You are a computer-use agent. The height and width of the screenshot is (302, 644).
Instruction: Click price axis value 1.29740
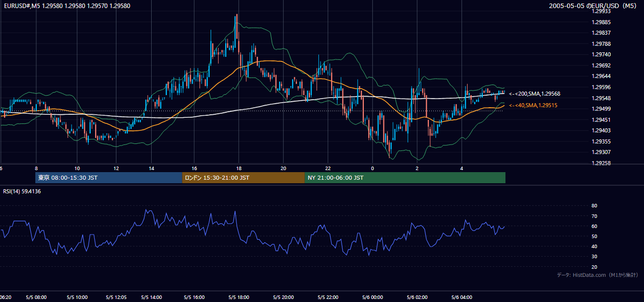pos(602,54)
